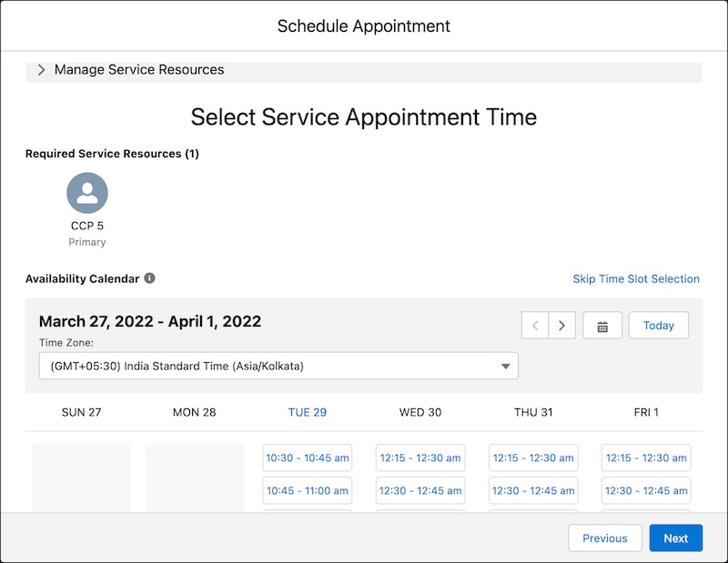Click Required Service Resources (1) label
Image resolution: width=728 pixels, height=563 pixels.
(112, 154)
